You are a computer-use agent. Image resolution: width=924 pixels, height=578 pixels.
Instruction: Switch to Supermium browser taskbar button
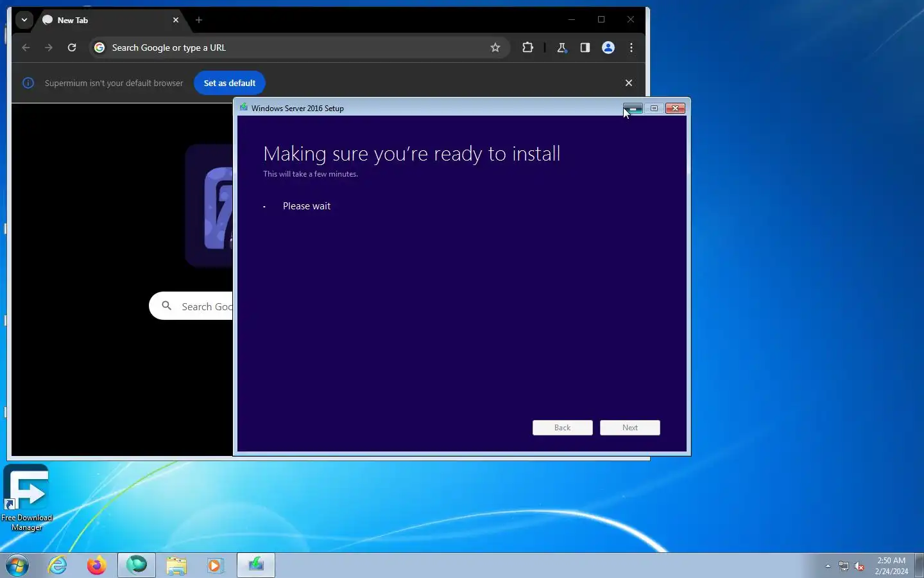[x=137, y=565]
